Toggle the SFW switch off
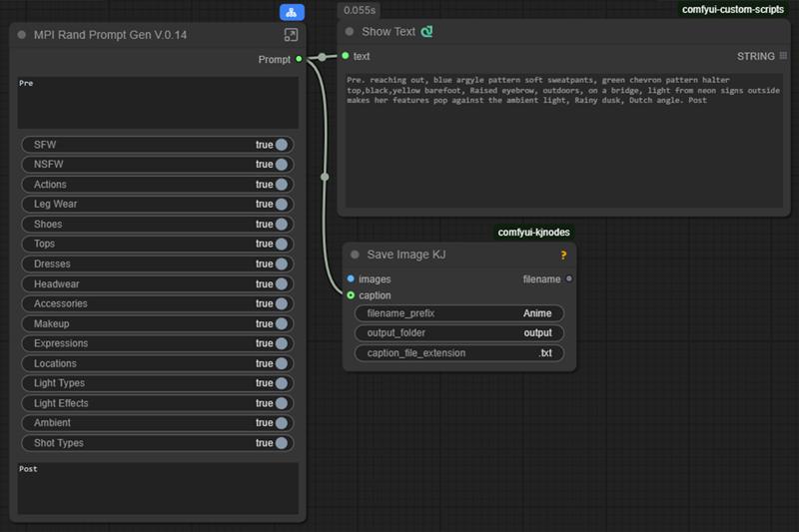This screenshot has height=532, width=799. click(281, 145)
